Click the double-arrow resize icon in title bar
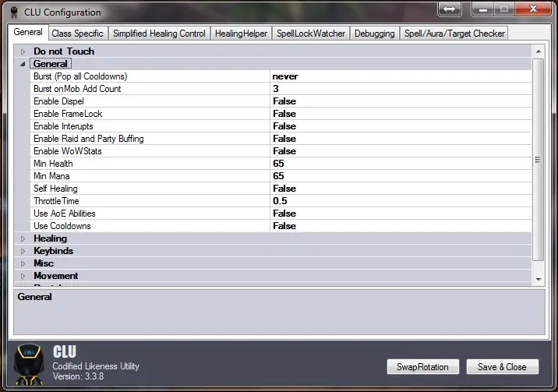The image size is (558, 392). pos(450,9)
